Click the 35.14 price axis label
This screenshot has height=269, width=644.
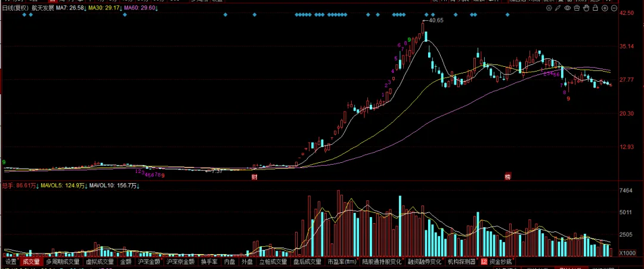[x=627, y=47]
